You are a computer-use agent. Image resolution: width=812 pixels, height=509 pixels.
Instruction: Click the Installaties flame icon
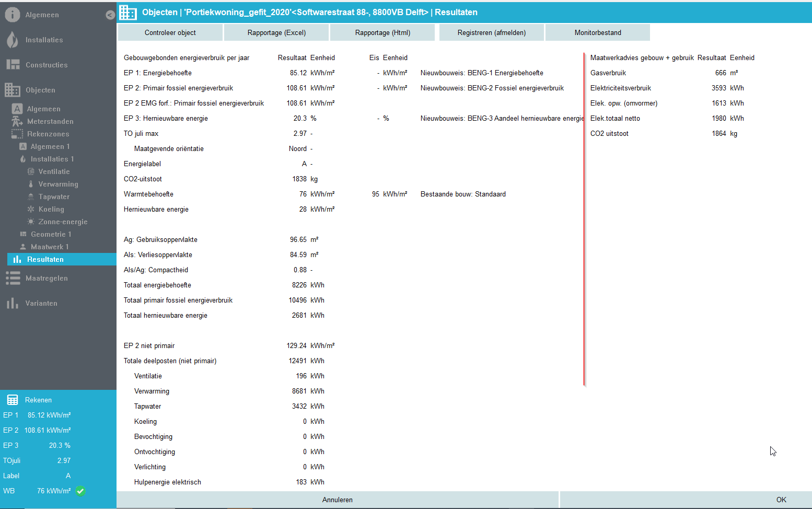pyautogui.click(x=13, y=40)
